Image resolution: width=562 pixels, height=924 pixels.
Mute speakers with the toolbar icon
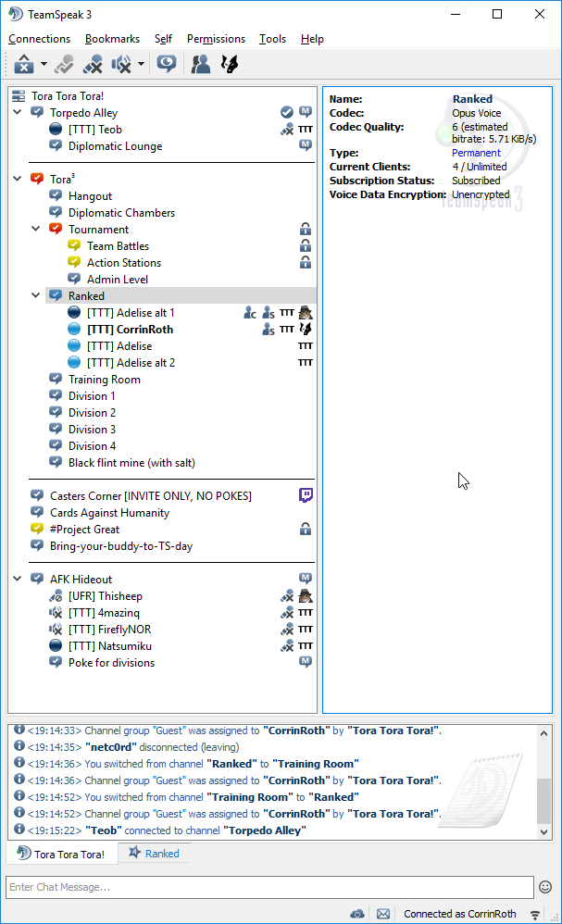click(121, 64)
